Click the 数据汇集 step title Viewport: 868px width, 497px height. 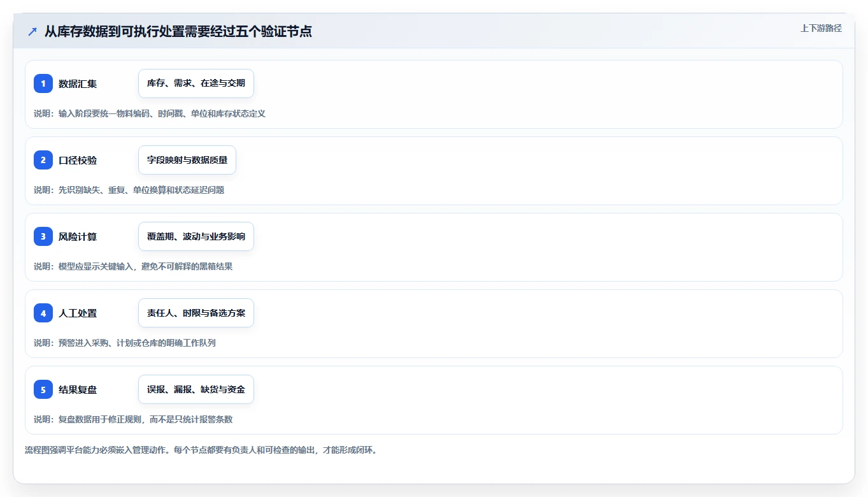(78, 83)
